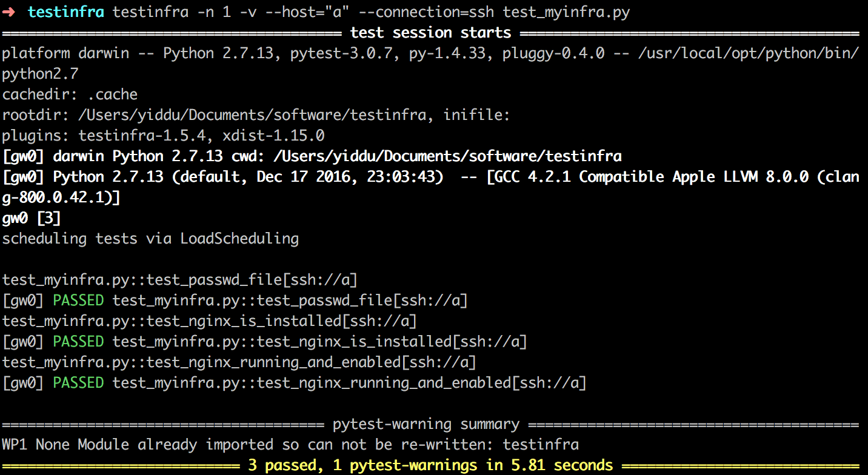Screen dimensions: 868x475
Task: Click the "test session starts" header
Action: pos(430,33)
